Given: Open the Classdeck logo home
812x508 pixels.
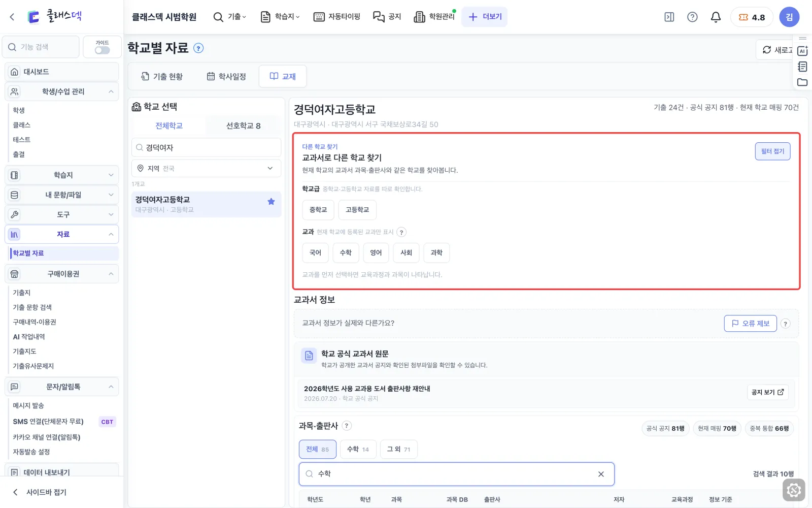Looking at the screenshot, I should point(55,16).
